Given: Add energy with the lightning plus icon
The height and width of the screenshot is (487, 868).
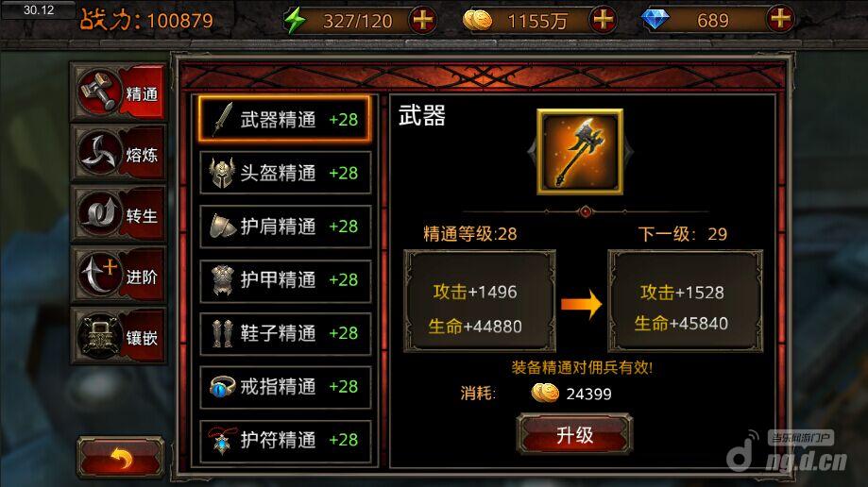Looking at the screenshot, I should point(422,20).
